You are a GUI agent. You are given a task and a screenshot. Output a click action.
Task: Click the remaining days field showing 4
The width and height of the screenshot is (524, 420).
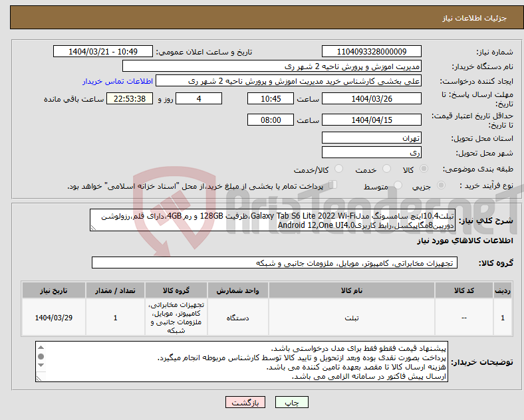(199, 99)
